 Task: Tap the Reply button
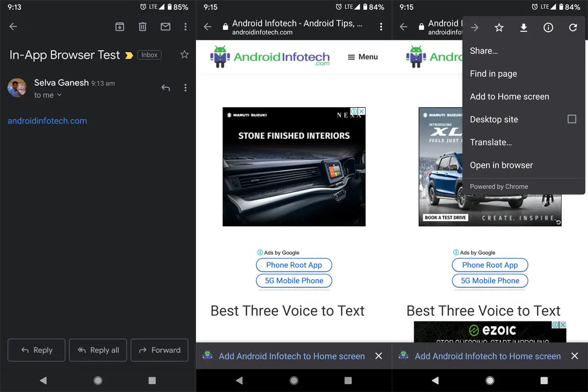36,350
